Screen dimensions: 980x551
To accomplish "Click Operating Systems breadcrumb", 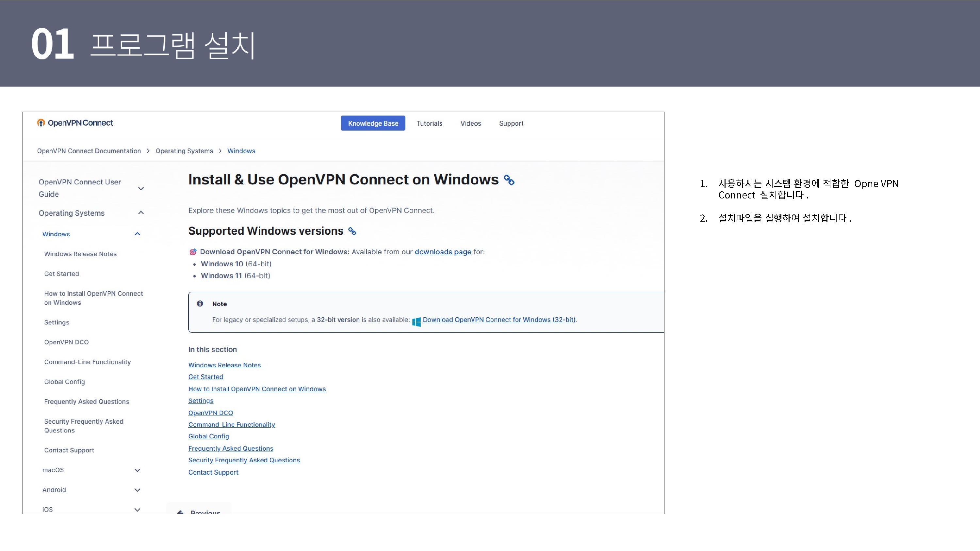I will (184, 151).
